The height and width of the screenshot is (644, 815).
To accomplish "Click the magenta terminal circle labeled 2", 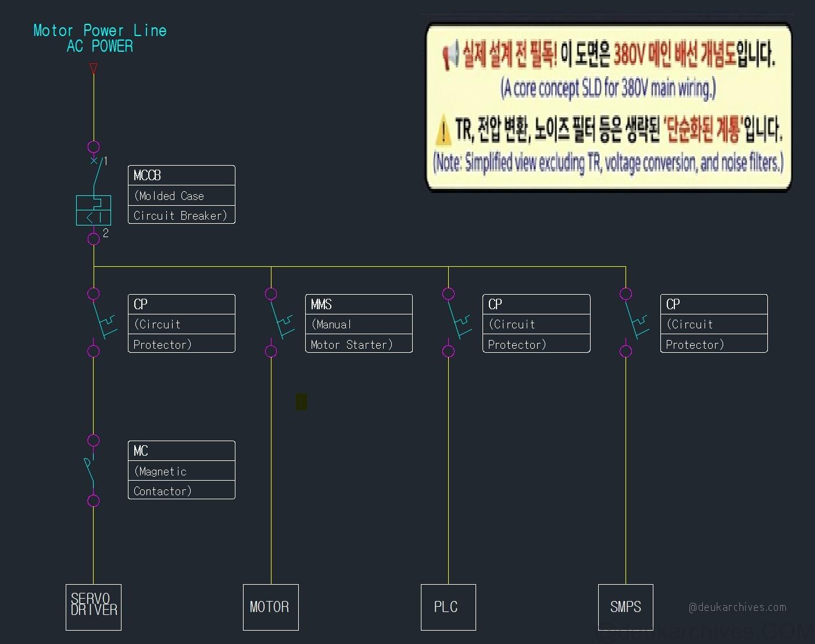I will [94, 238].
